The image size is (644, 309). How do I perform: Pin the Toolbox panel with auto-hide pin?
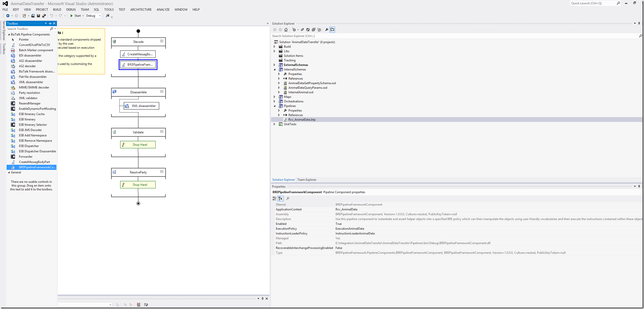[x=50, y=23]
